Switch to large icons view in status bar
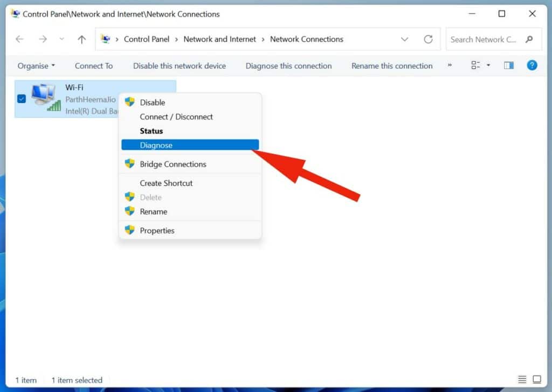The width and height of the screenshot is (552, 392). [x=536, y=380]
